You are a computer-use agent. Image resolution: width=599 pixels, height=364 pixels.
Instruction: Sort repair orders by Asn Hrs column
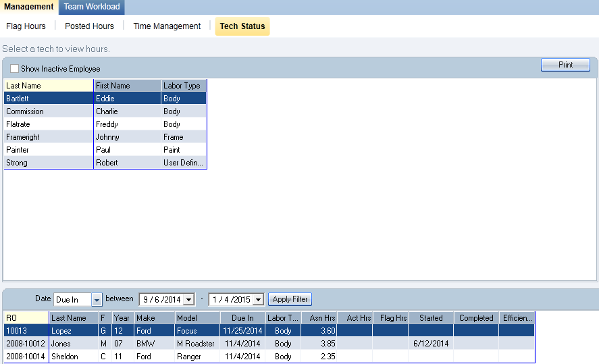click(x=319, y=318)
